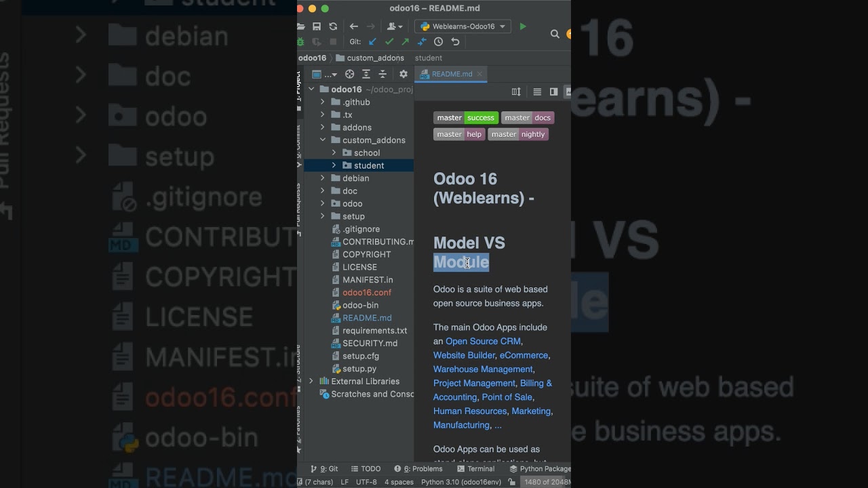The width and height of the screenshot is (868, 488).
Task: Click the Git Rollback undo icon
Action: (x=455, y=41)
